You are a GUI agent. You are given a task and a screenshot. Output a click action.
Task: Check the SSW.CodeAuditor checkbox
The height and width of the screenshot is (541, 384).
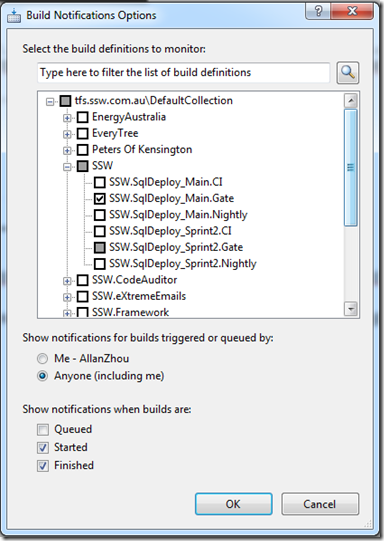pos(82,280)
